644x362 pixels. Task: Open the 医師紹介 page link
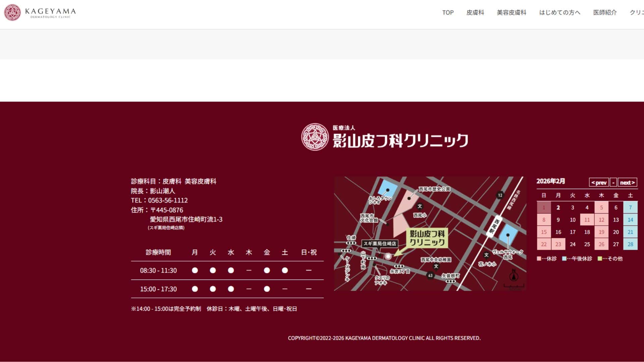[x=605, y=12]
